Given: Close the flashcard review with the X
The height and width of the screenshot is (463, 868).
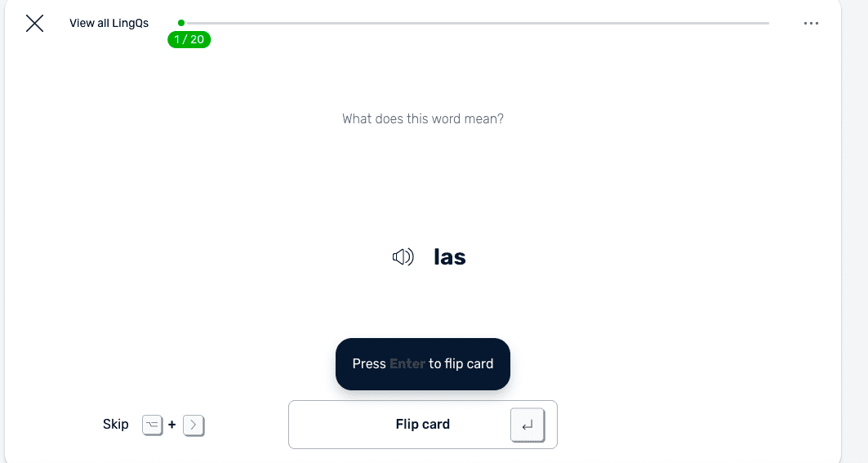Looking at the screenshot, I should click(34, 24).
